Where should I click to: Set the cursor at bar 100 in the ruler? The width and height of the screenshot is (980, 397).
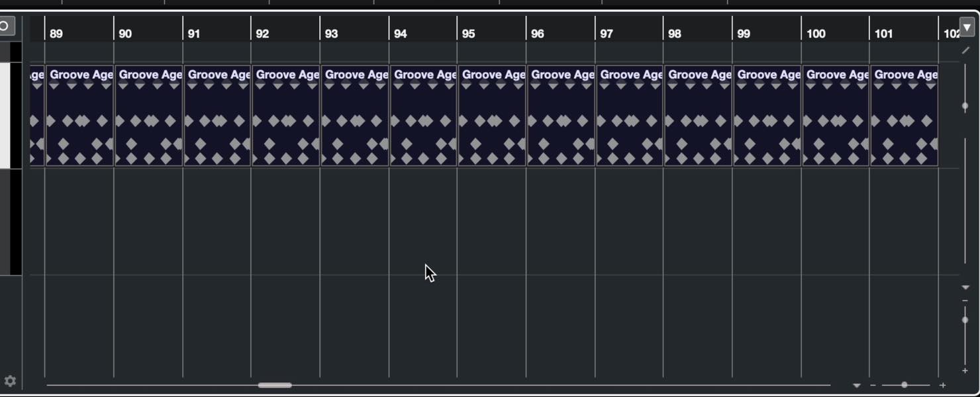pyautogui.click(x=816, y=34)
